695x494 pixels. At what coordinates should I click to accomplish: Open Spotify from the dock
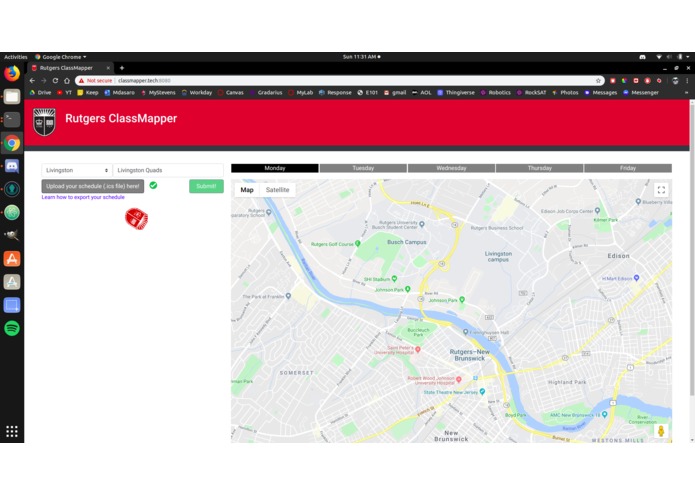12,328
